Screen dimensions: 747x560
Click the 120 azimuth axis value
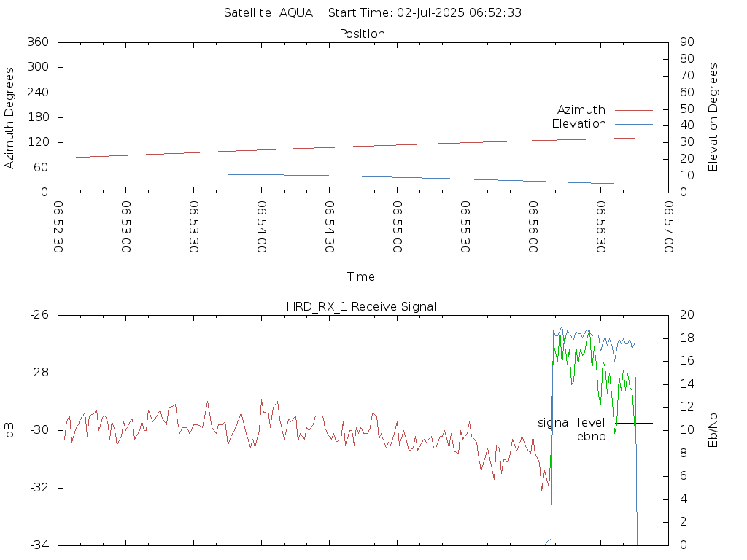(x=38, y=142)
